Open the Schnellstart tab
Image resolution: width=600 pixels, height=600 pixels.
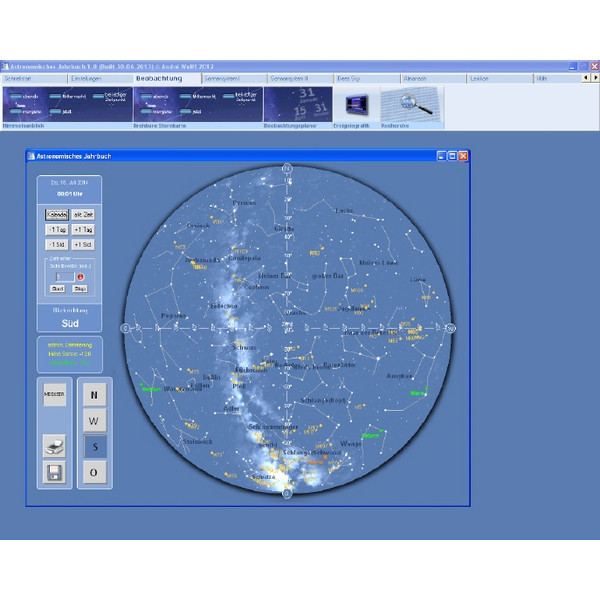pos(34,78)
